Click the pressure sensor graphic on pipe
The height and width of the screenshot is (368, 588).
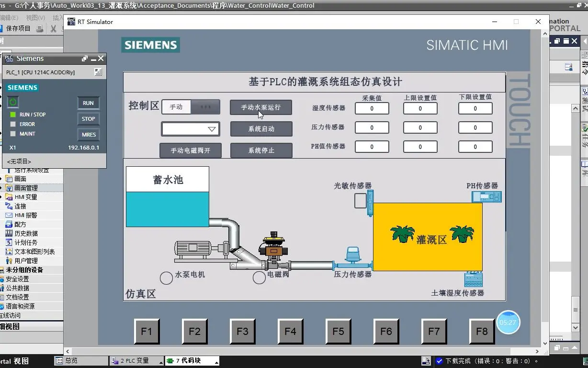(353, 259)
